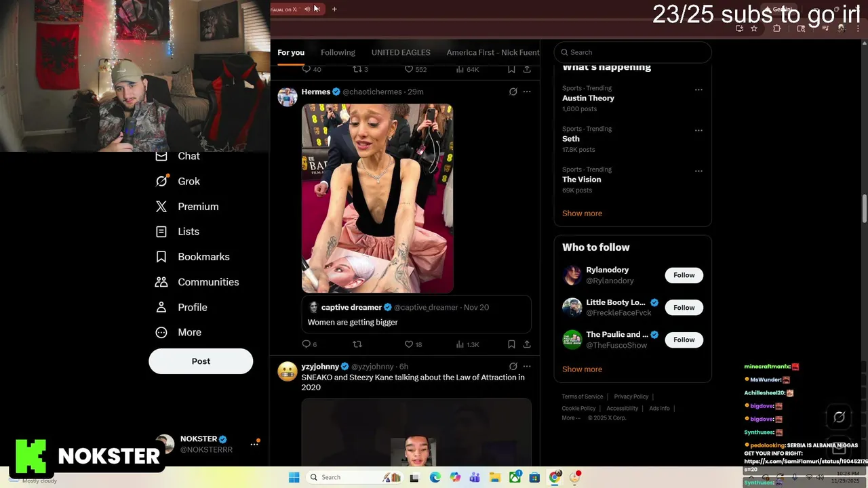868x488 pixels.
Task: Switch to the For you tab
Action: coord(291,52)
